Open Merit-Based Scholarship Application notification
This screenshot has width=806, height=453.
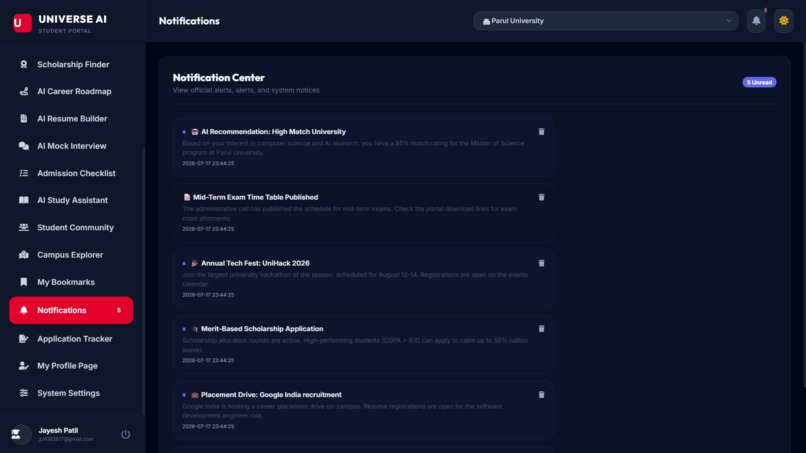[x=363, y=345]
